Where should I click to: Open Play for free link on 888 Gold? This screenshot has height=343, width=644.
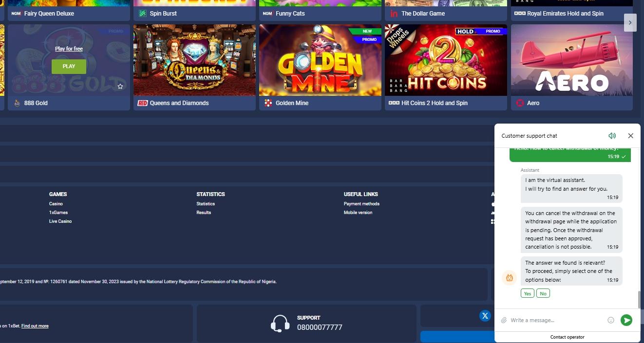[69, 49]
